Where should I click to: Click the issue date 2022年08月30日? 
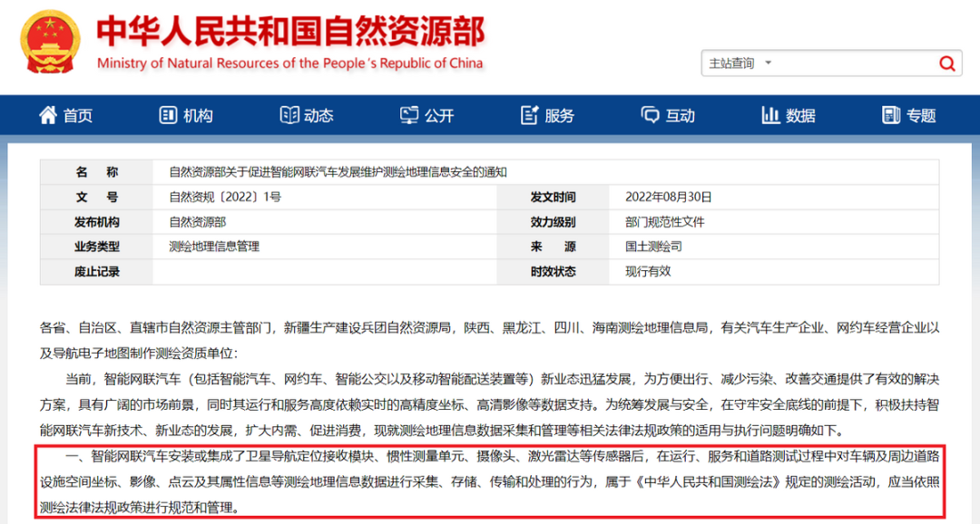coord(668,198)
